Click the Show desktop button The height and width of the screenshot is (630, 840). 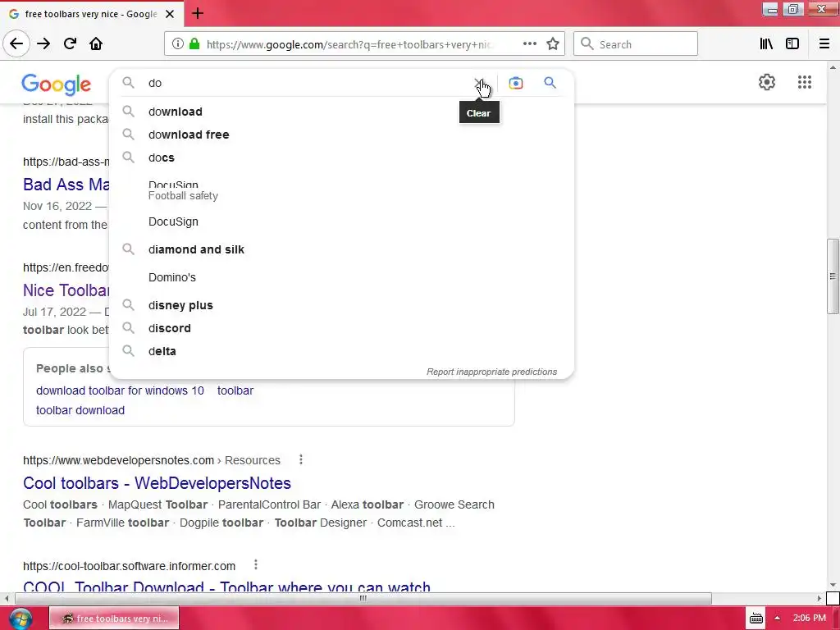click(836, 619)
